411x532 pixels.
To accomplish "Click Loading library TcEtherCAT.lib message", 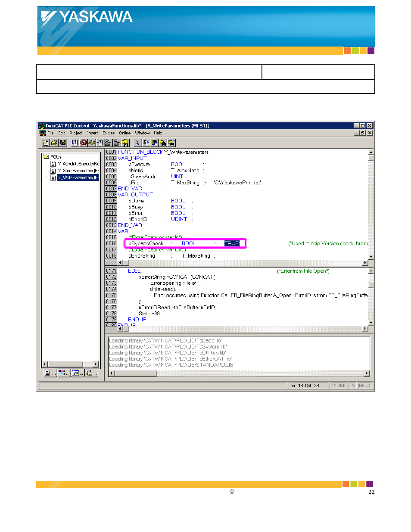I will [171, 359].
